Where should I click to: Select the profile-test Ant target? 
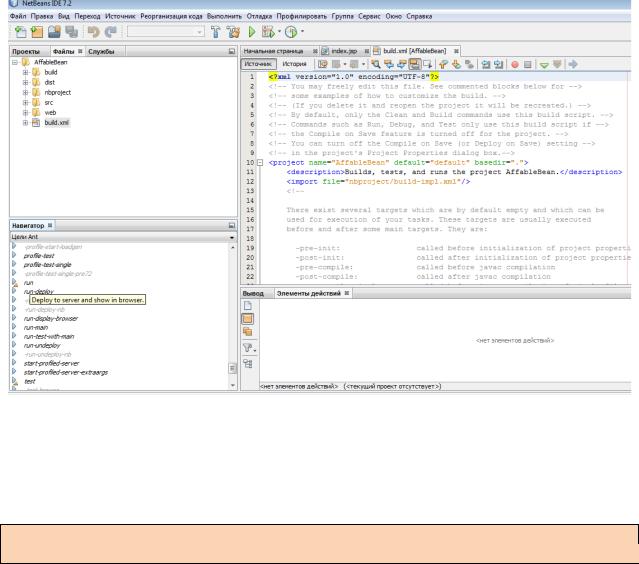(x=39, y=256)
